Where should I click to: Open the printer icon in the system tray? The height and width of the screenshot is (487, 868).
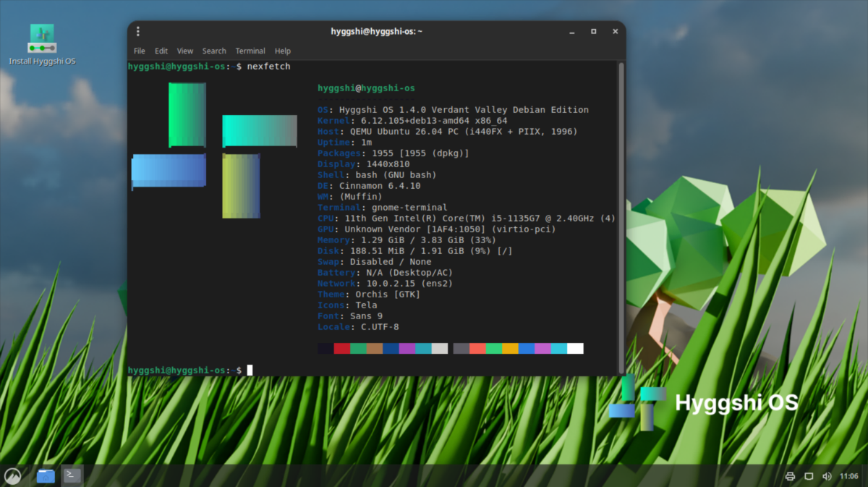pyautogui.click(x=790, y=476)
